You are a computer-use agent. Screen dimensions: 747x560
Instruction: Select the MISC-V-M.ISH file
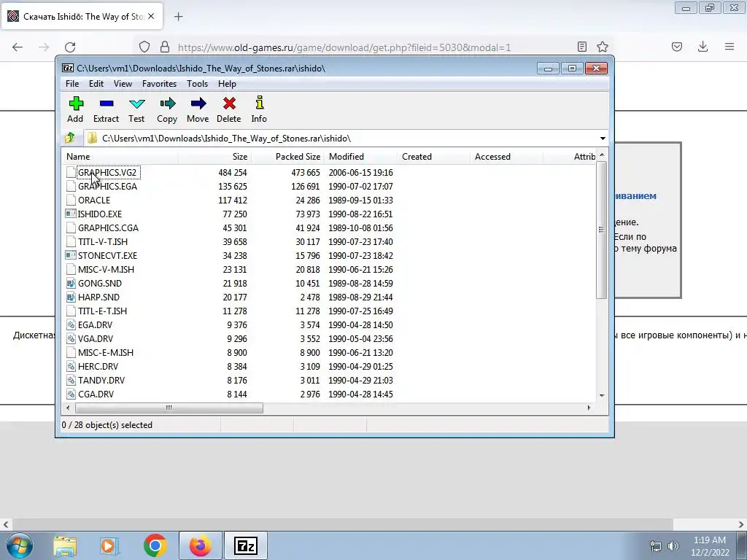pyautogui.click(x=107, y=270)
